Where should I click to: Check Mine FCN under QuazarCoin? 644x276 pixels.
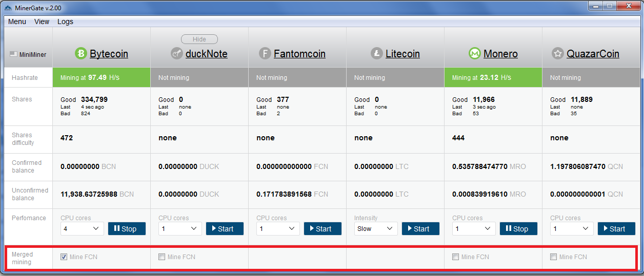coord(553,257)
